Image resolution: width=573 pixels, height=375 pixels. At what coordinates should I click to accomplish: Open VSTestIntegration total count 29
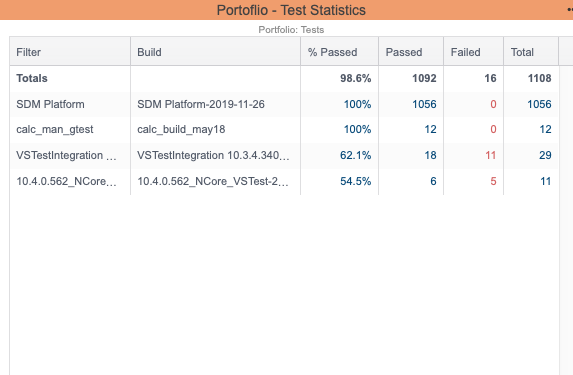click(545, 155)
